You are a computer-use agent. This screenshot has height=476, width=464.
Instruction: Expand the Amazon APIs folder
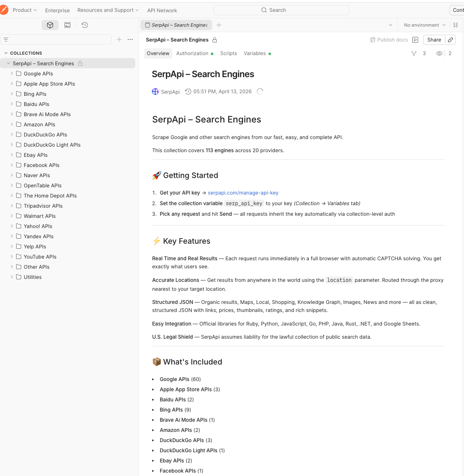point(12,124)
